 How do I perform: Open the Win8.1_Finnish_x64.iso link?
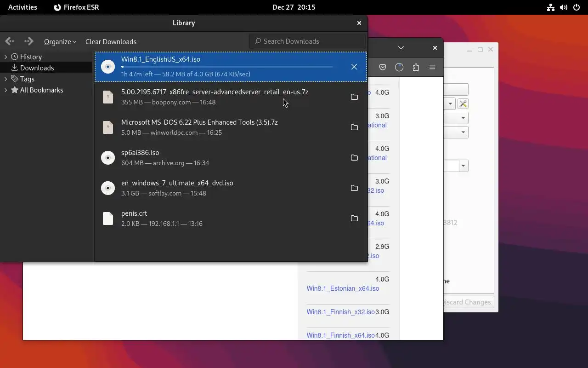(340, 335)
